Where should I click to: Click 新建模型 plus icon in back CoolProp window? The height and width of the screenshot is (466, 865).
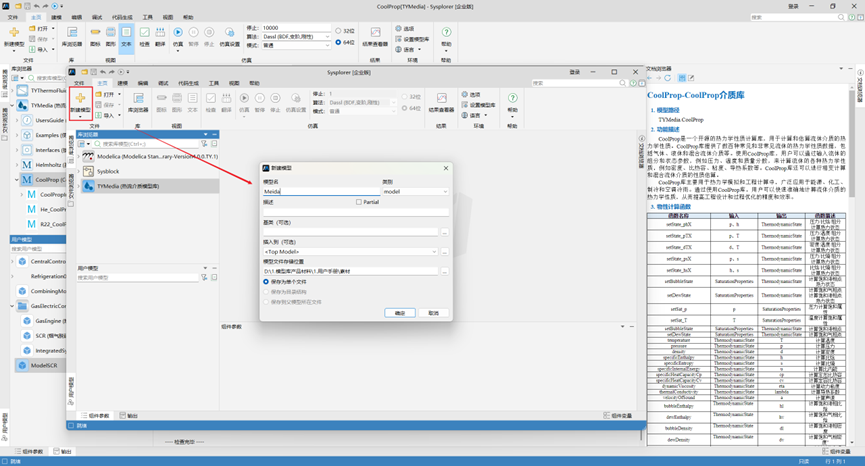tap(14, 33)
